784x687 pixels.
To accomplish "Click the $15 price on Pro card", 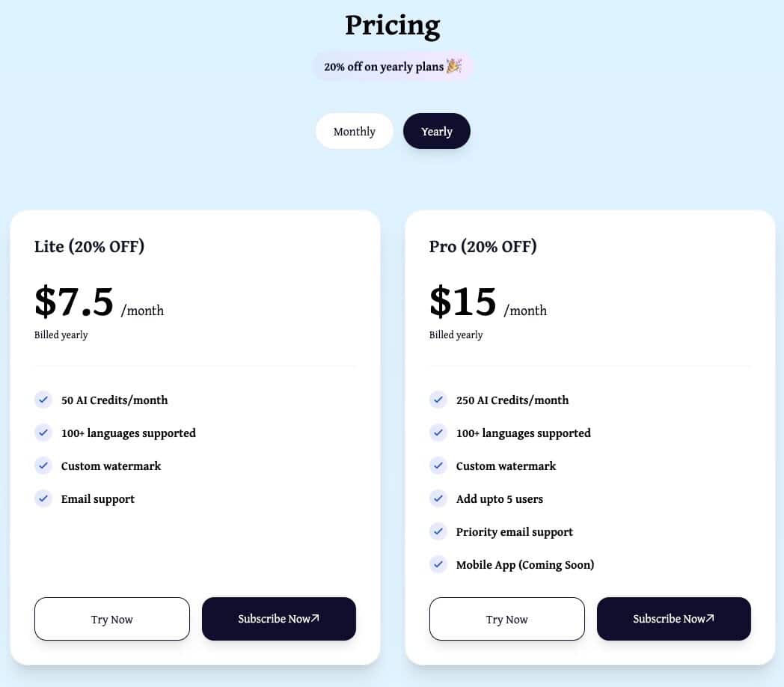I will click(x=463, y=302).
